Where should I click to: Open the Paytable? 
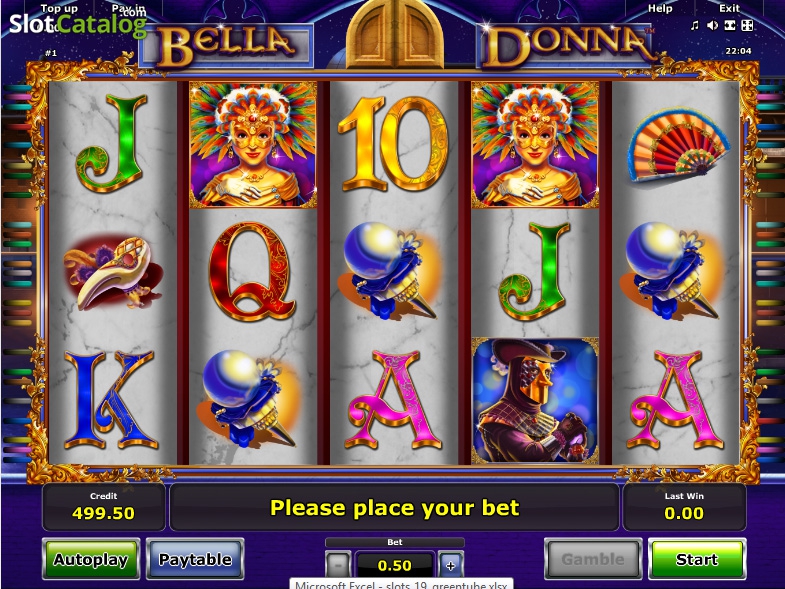click(195, 559)
